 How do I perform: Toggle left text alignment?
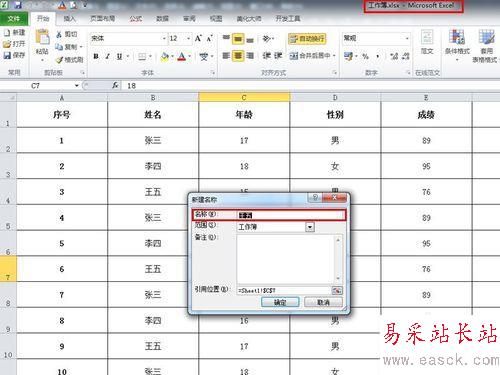pos(226,56)
